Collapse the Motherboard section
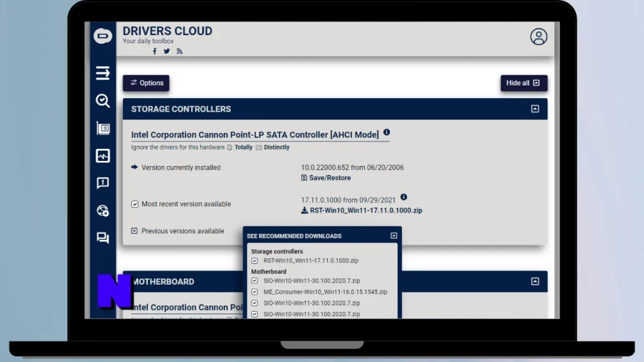The width and height of the screenshot is (644, 362). click(x=535, y=281)
